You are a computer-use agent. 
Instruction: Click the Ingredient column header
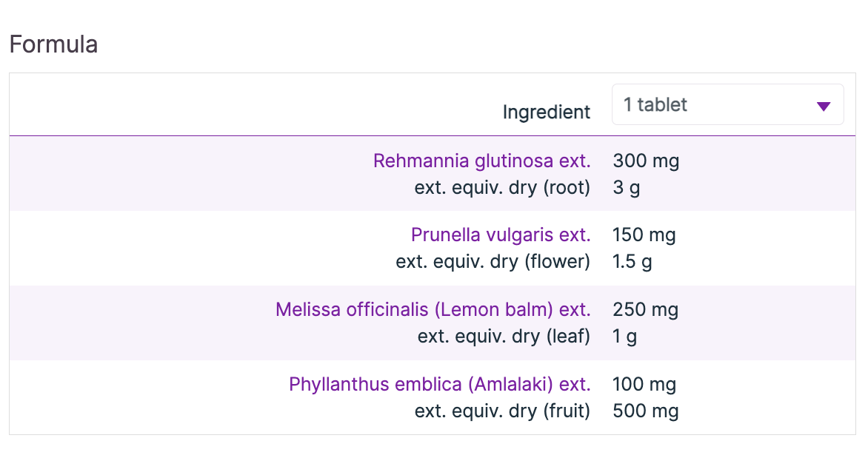547,112
